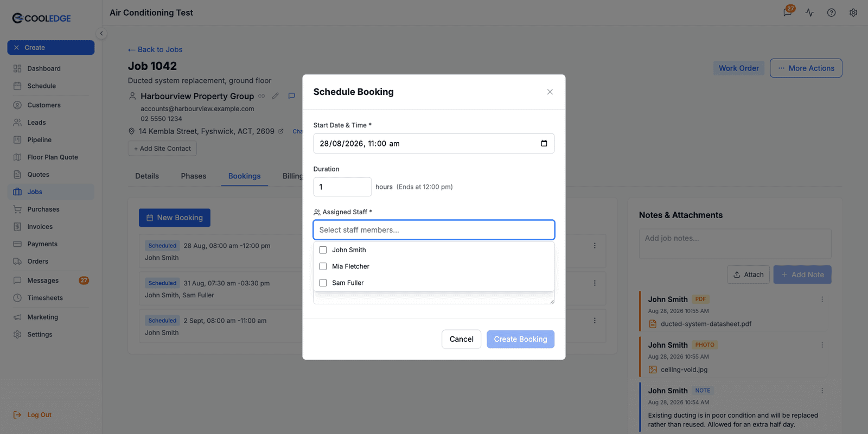Open Messages in sidebar
The width and height of the screenshot is (868, 434).
click(51, 280)
